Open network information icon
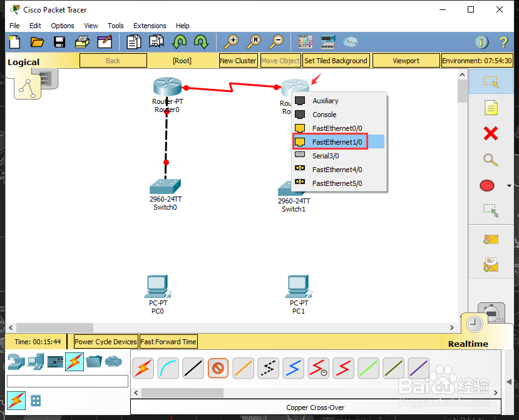Image resolution: width=519 pixels, height=420 pixels. coord(481,43)
